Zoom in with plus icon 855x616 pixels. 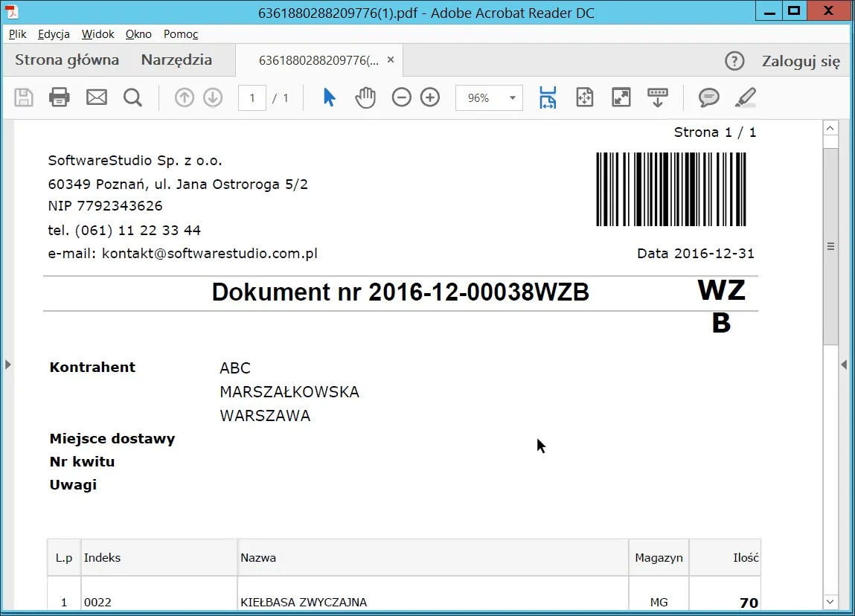(430, 97)
